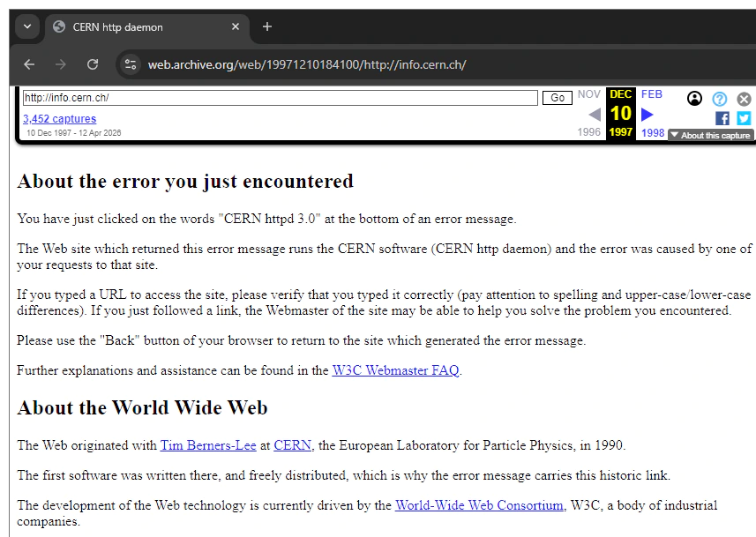Screen dimensions: 756x537
Task: Open the Internet Archive profile icon
Action: (694, 99)
